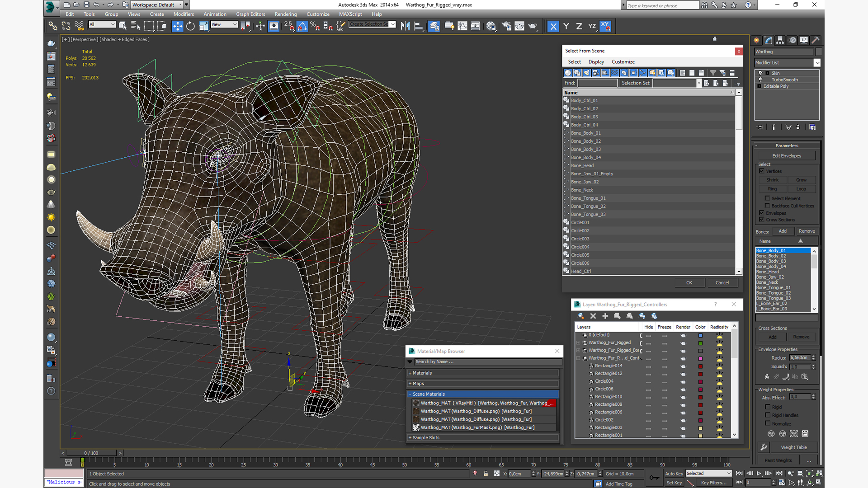Toggle the Cross Sections checkbox
868x488 pixels.
click(x=762, y=220)
